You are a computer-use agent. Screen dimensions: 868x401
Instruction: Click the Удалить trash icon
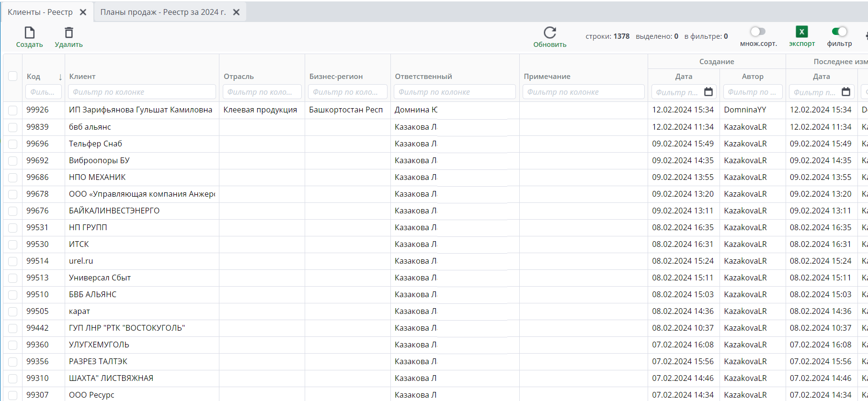click(69, 33)
